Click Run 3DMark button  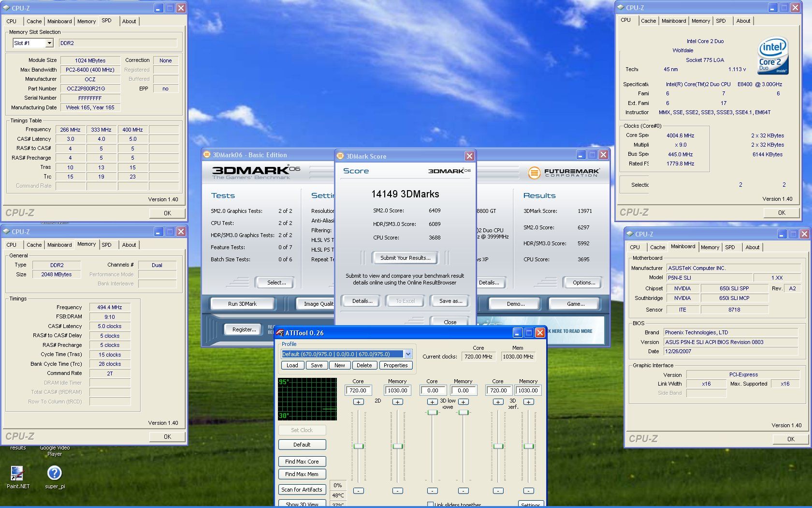(x=242, y=304)
